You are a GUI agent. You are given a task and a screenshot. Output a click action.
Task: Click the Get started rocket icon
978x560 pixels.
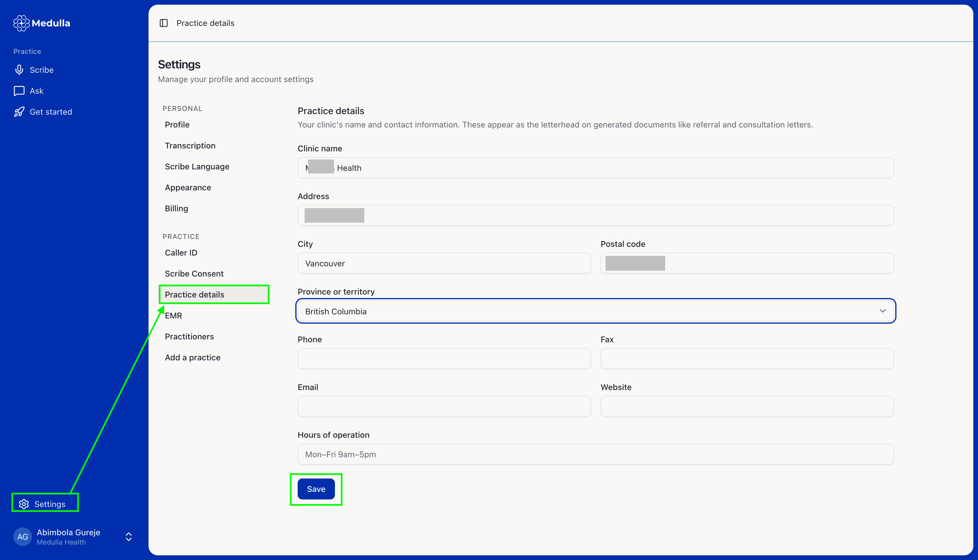[19, 112]
